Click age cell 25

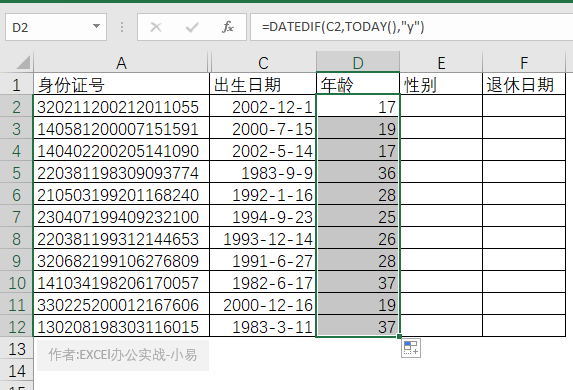click(x=358, y=216)
